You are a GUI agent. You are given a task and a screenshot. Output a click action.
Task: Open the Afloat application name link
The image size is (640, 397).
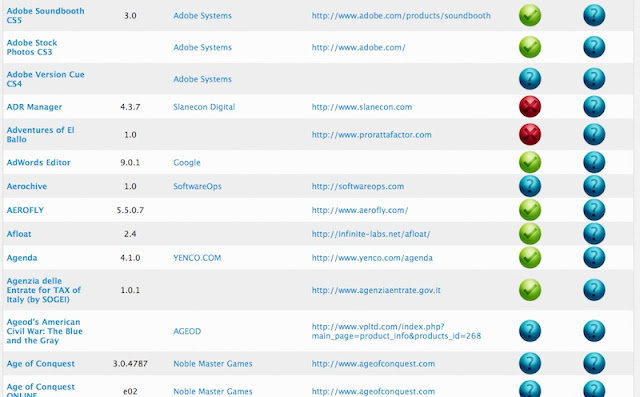pyautogui.click(x=19, y=234)
